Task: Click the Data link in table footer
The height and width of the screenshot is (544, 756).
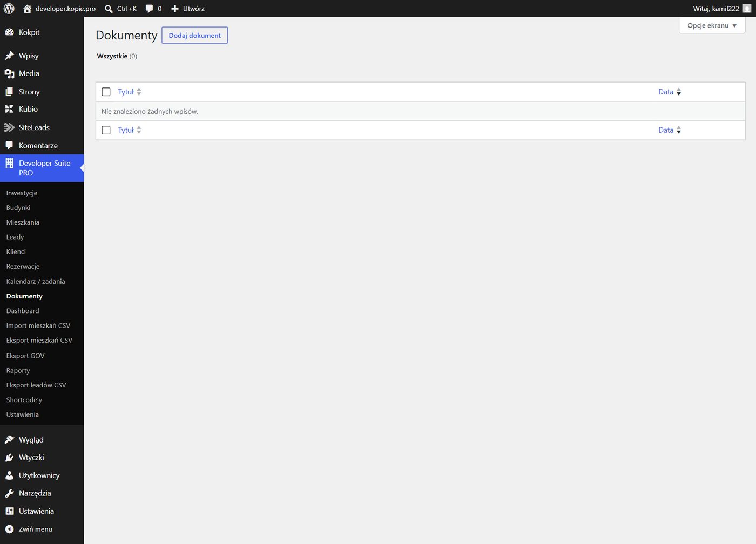Action: point(666,130)
